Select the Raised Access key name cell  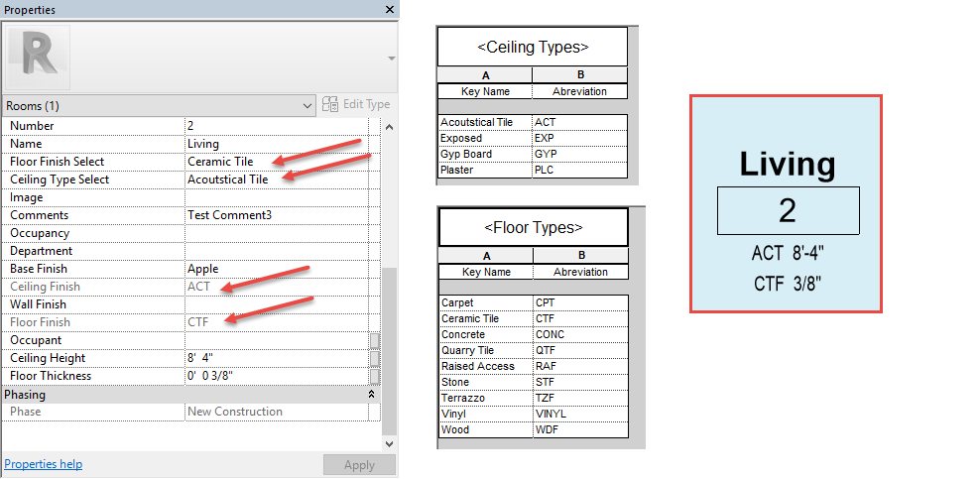pos(486,366)
